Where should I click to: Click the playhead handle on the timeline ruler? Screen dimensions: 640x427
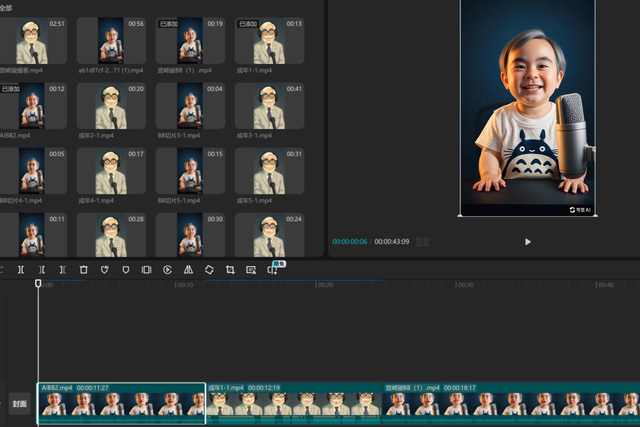click(38, 284)
